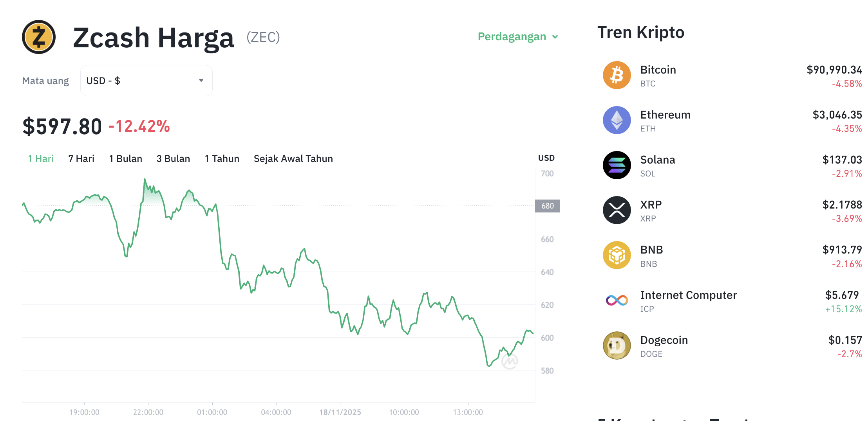Click the Zcash logo icon
This screenshot has height=421, width=868.
pyautogui.click(x=38, y=37)
